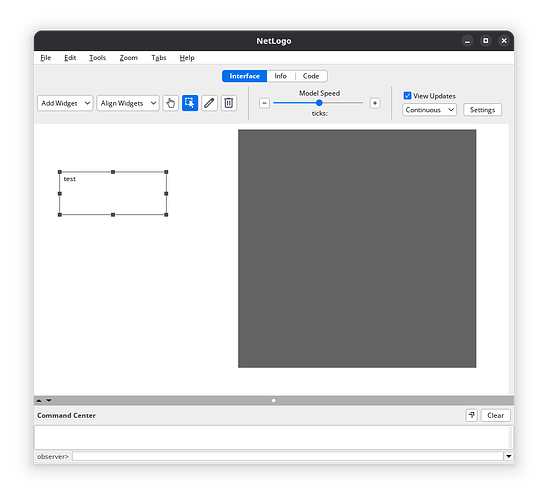Open the Continuous update mode dropdown
The width and height of the screenshot is (548, 500).
pos(429,110)
